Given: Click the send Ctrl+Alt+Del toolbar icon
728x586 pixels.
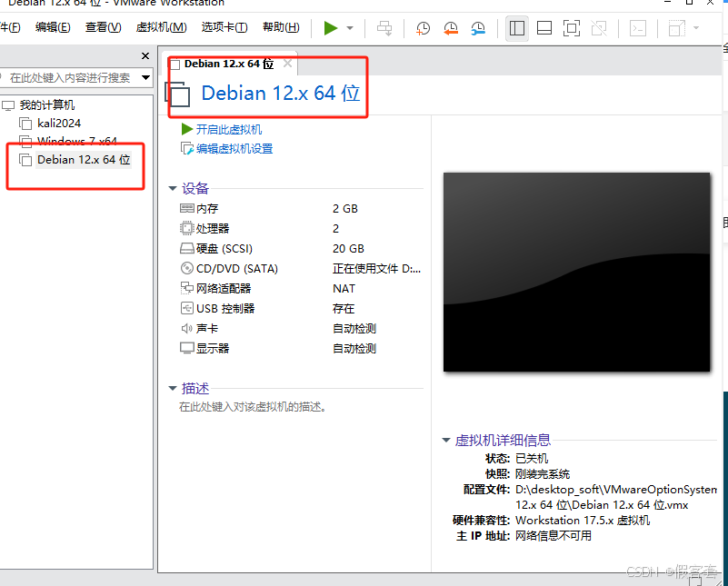Looking at the screenshot, I should pyautogui.click(x=384, y=28).
